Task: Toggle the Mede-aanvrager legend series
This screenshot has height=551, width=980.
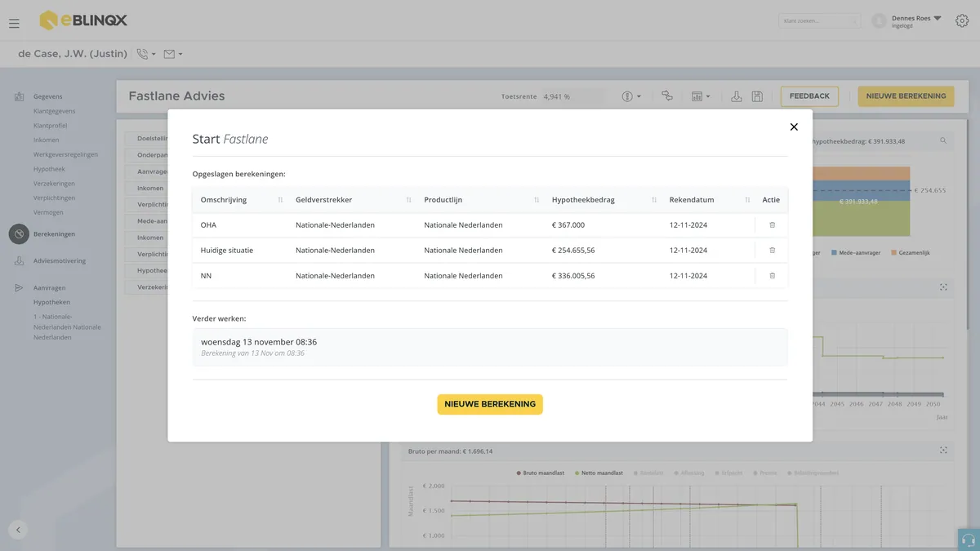Action: (854, 253)
